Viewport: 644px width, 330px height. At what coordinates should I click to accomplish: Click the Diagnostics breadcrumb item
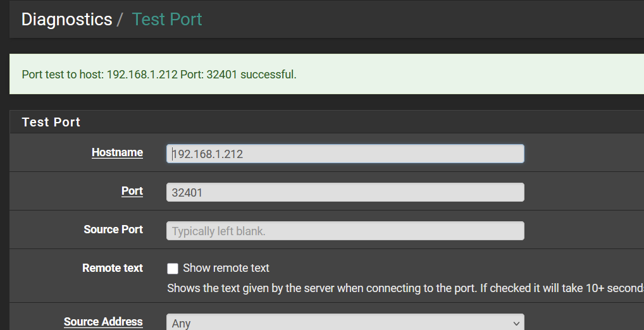point(66,20)
